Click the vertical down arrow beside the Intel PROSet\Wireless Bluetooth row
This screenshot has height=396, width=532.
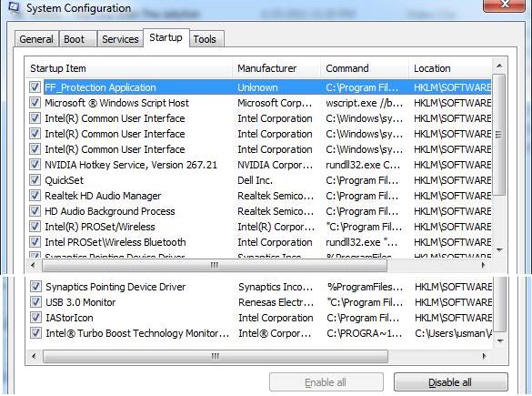click(x=499, y=250)
